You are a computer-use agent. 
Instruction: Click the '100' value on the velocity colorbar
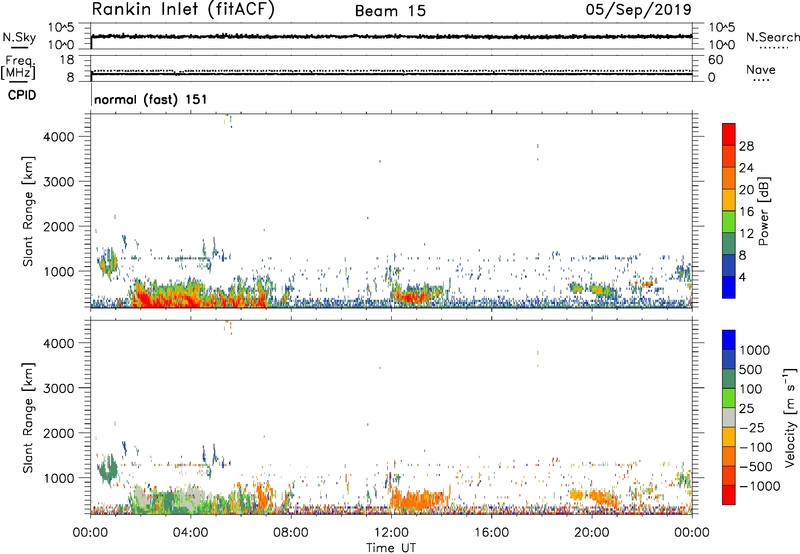[751, 389]
